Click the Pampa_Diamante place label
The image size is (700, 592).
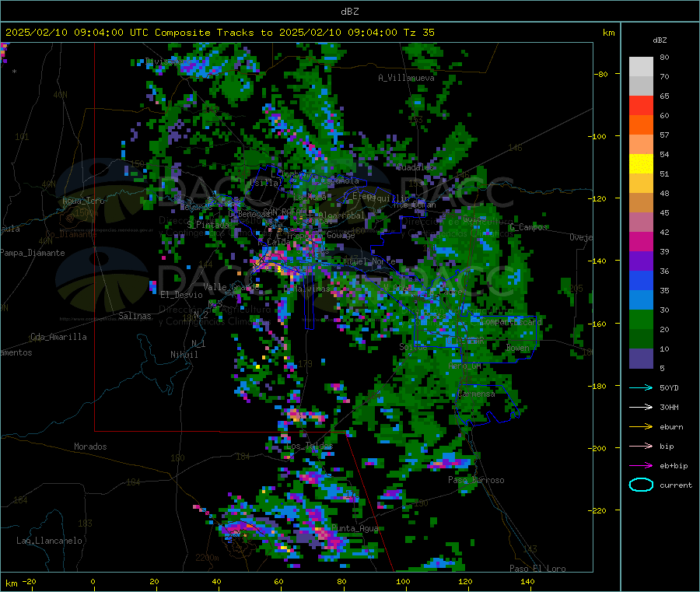[33, 253]
